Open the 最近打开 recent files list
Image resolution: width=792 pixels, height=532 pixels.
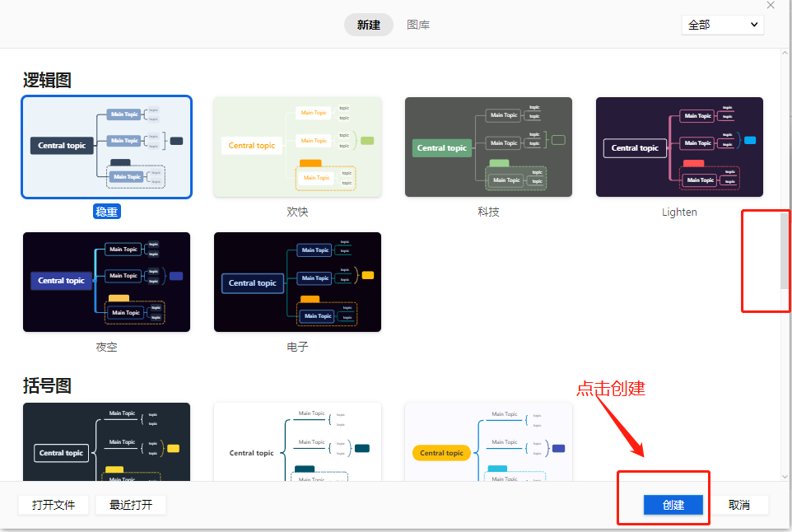click(131, 505)
